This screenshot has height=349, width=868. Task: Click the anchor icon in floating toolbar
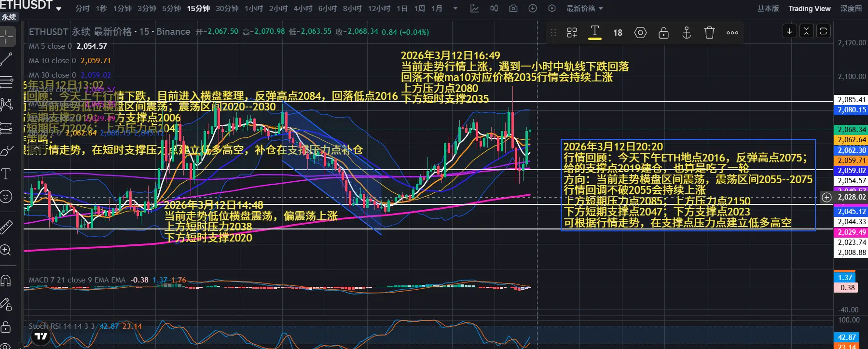686,32
